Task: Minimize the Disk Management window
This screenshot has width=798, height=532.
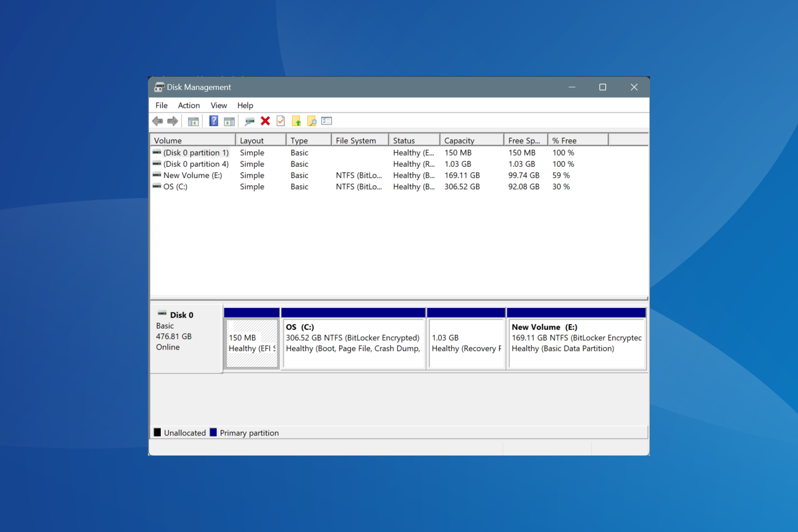Action: pyautogui.click(x=572, y=87)
